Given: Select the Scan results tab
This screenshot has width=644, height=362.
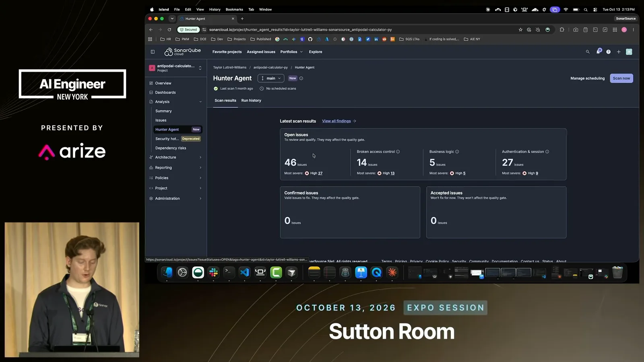Looking at the screenshot, I should (225, 101).
